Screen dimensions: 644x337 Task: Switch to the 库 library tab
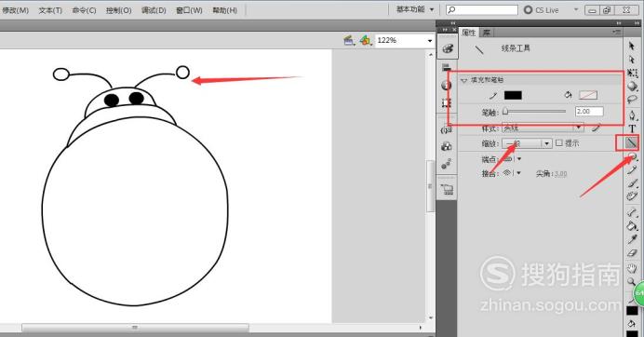[x=487, y=33]
